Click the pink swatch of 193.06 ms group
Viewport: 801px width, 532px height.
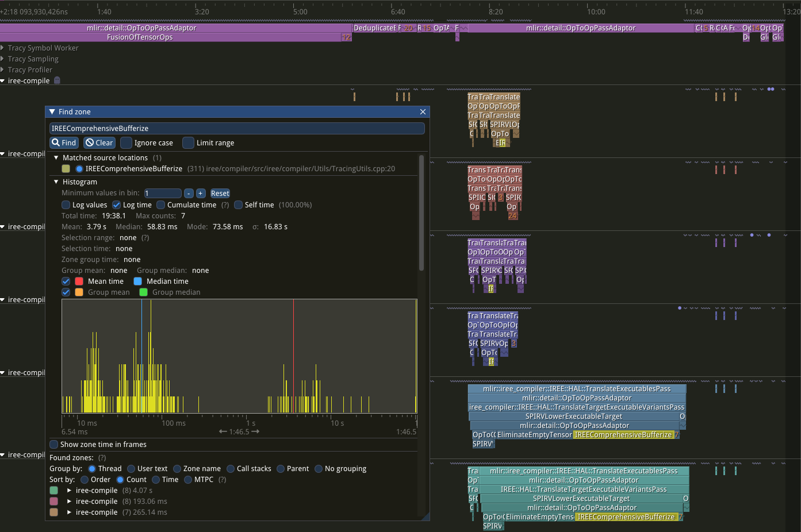pos(53,501)
